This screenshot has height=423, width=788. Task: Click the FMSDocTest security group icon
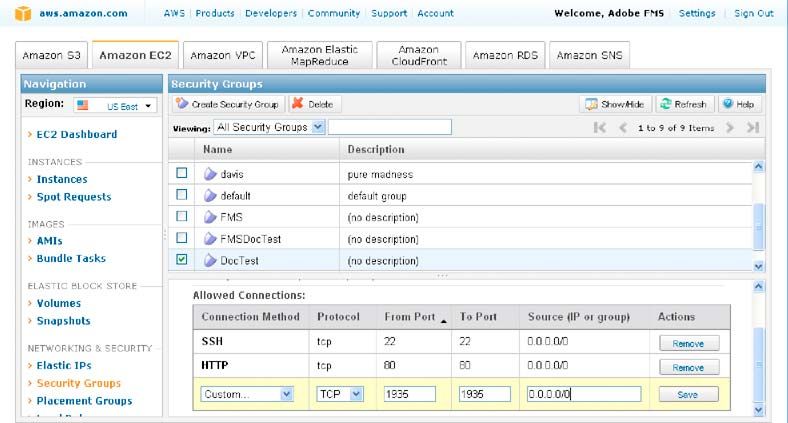[x=210, y=239]
